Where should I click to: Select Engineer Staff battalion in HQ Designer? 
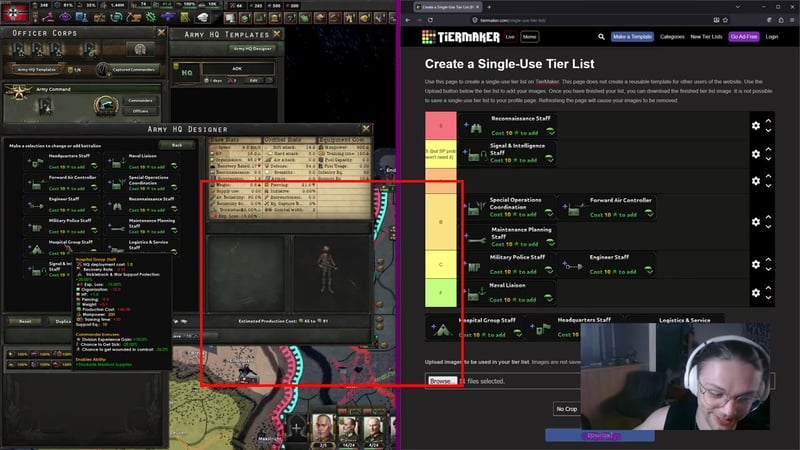pyautogui.click(x=61, y=205)
